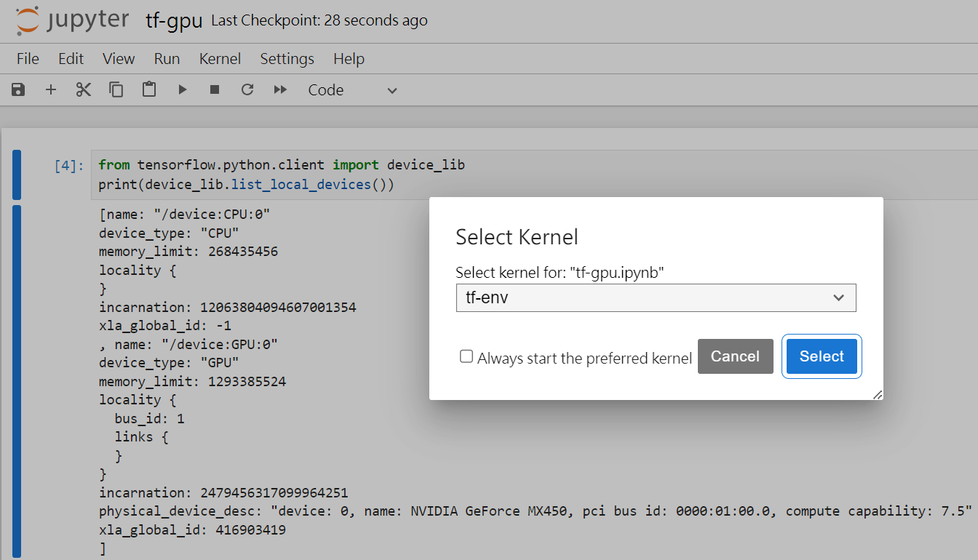978x560 pixels.
Task: Open the Run menu
Action: click(167, 59)
